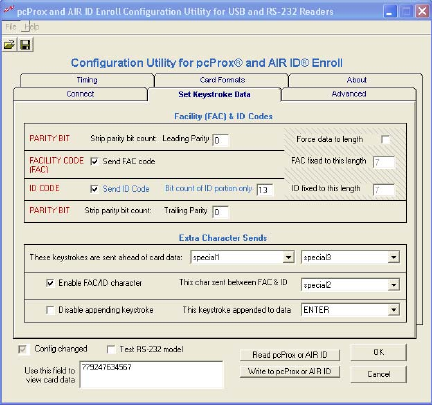Click the Trailing Parity input field

coord(221,212)
